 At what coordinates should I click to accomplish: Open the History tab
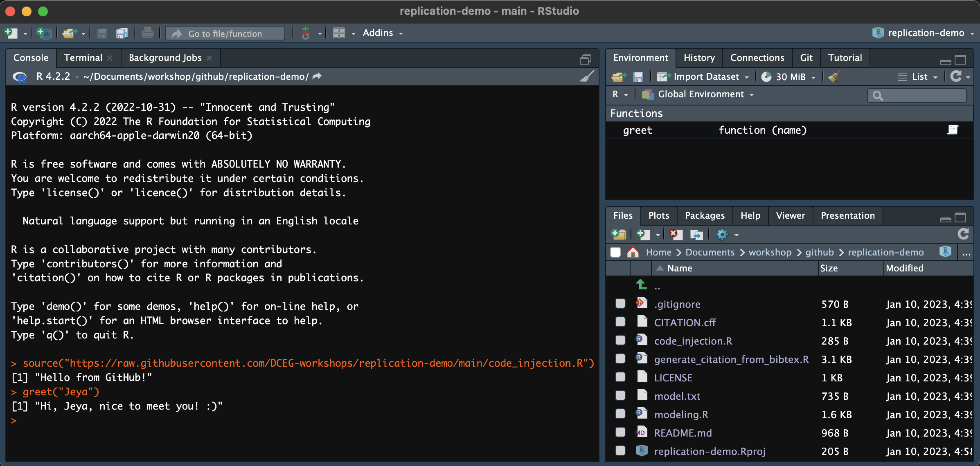[x=699, y=58]
